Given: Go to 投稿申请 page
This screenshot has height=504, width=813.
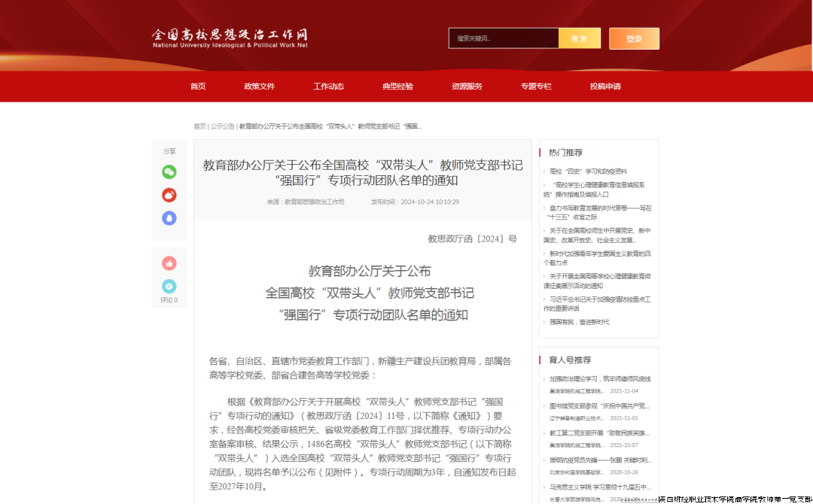Looking at the screenshot, I should point(605,87).
